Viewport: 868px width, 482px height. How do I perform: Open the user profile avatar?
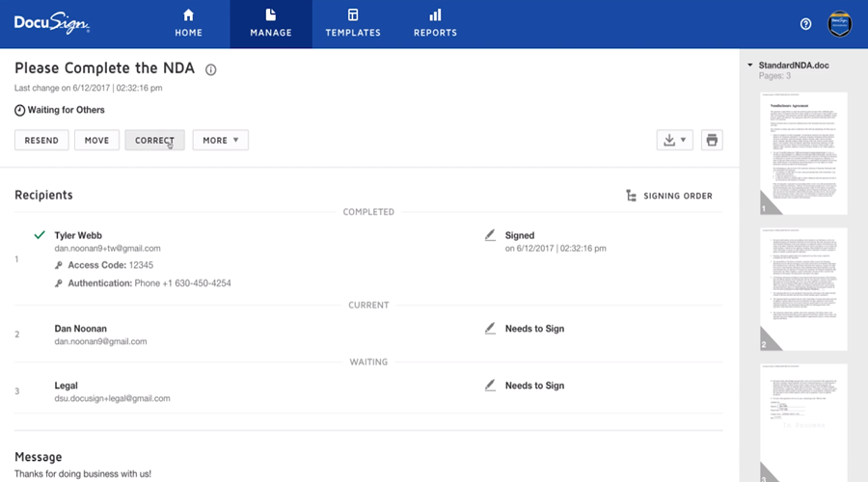841,24
